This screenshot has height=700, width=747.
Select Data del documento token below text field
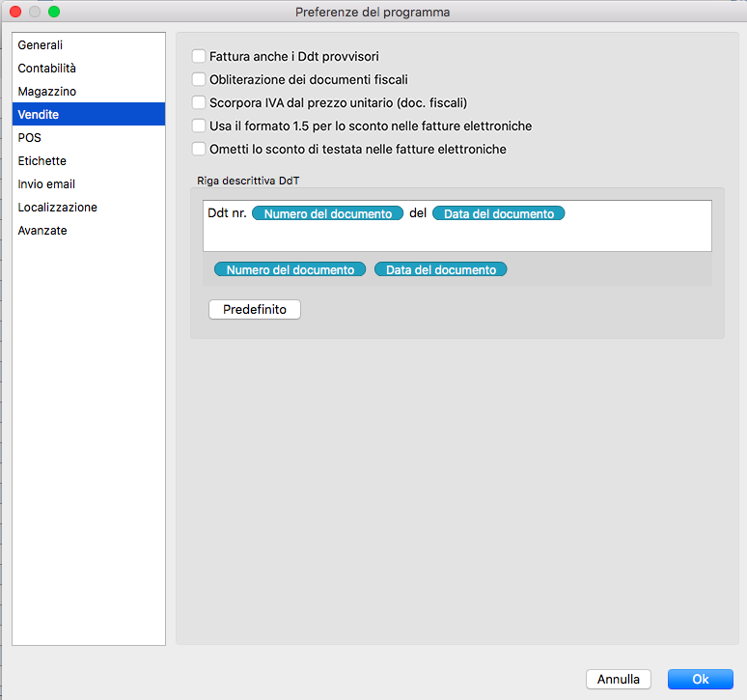[x=440, y=270]
